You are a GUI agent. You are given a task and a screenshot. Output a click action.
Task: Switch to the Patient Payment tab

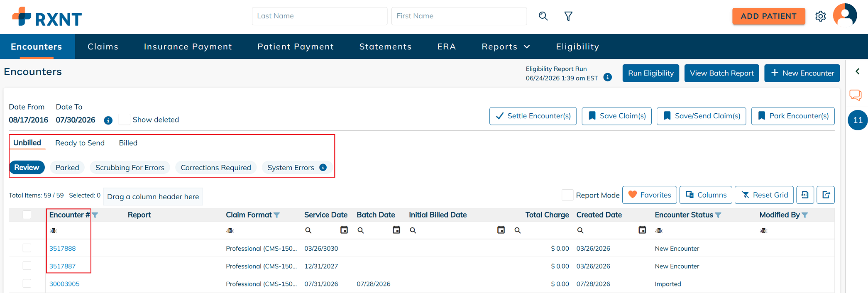click(x=296, y=46)
